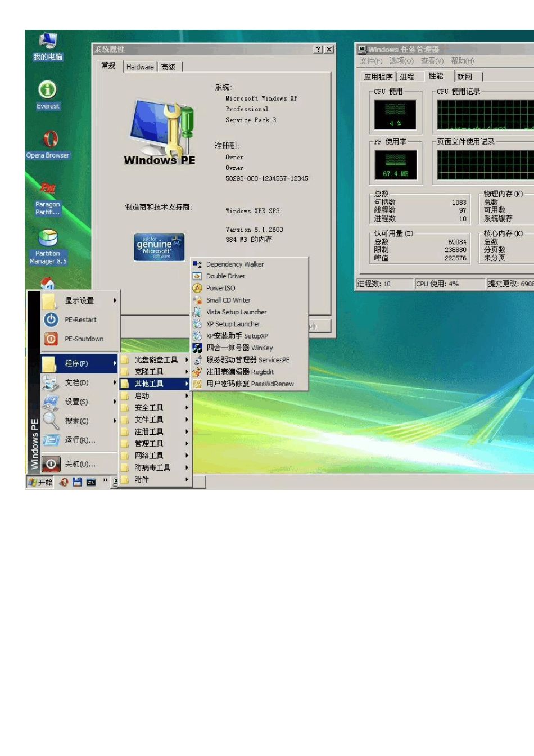Switch to 常规 tab in 系统属性
Screen dimensions: 534x756
(109, 66)
